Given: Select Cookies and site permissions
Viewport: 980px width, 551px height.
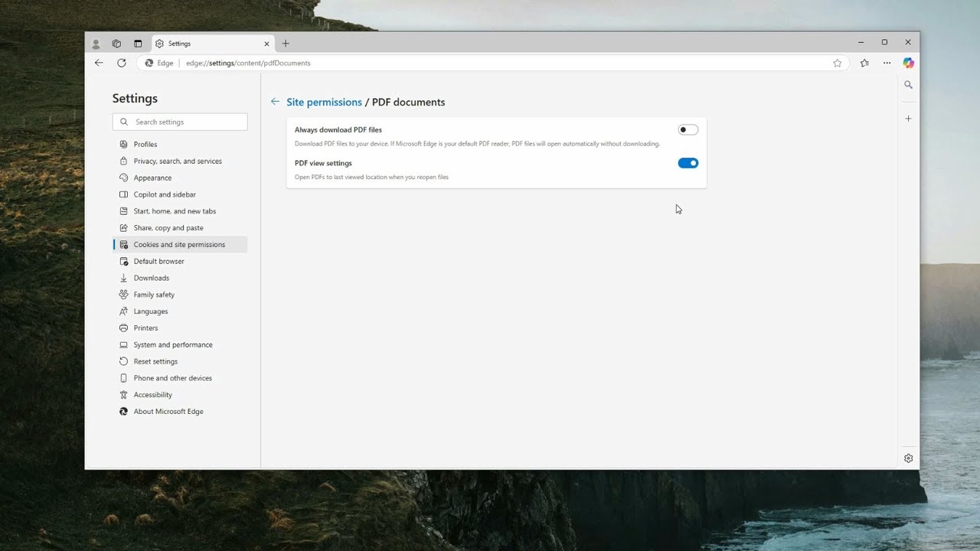Looking at the screenshot, I should click(180, 245).
